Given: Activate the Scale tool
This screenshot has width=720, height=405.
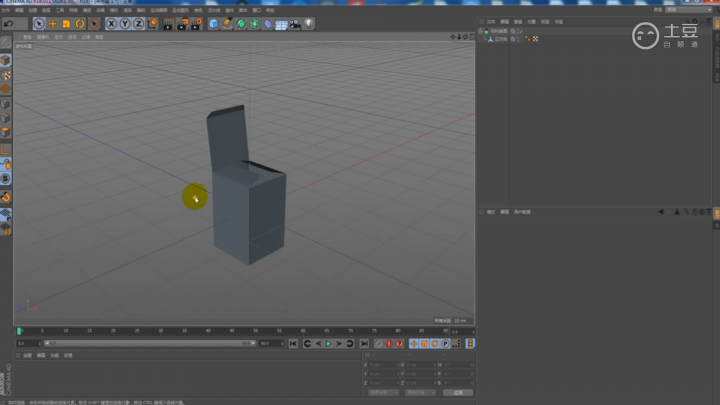Looking at the screenshot, I should tap(66, 23).
